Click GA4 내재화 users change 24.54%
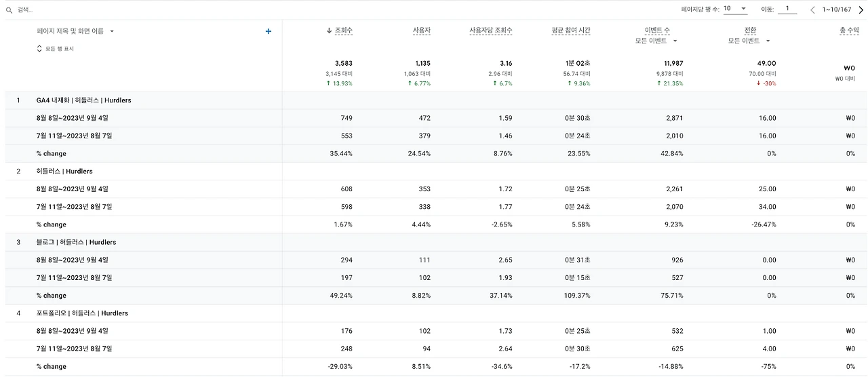Viewport: 868px width, 377px height. tap(419, 154)
